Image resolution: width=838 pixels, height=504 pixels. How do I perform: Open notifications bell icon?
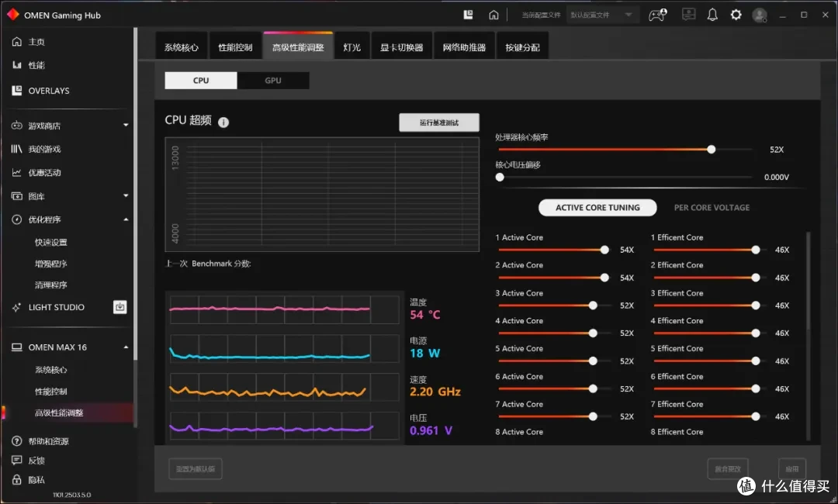click(712, 15)
